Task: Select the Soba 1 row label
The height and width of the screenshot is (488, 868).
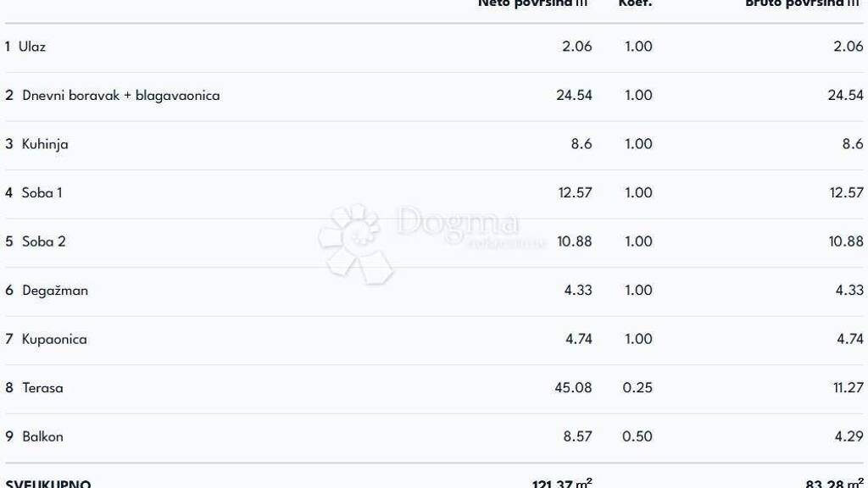Action: pos(42,193)
